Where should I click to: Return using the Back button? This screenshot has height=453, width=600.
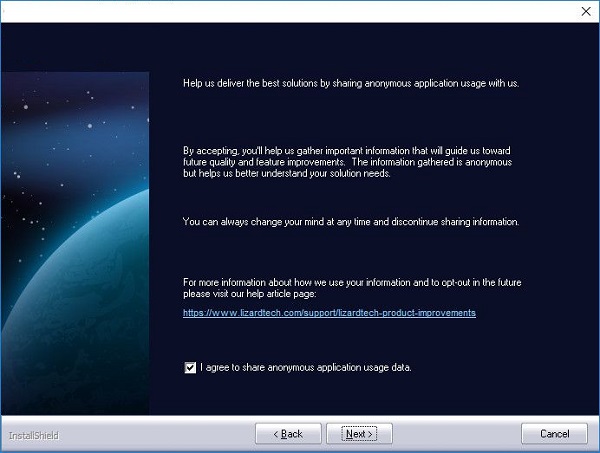click(288, 433)
